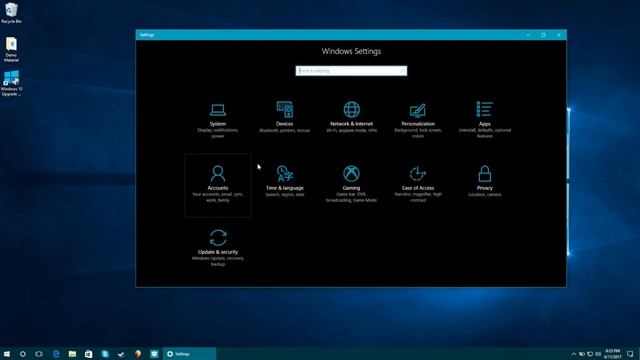Image resolution: width=640 pixels, height=360 pixels.
Task: Open the checkmark app on the taskbar
Action: [121, 354]
